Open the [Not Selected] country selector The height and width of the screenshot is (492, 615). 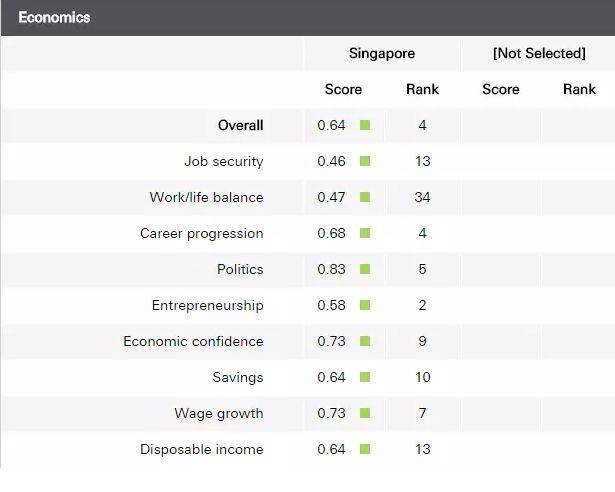point(538,53)
